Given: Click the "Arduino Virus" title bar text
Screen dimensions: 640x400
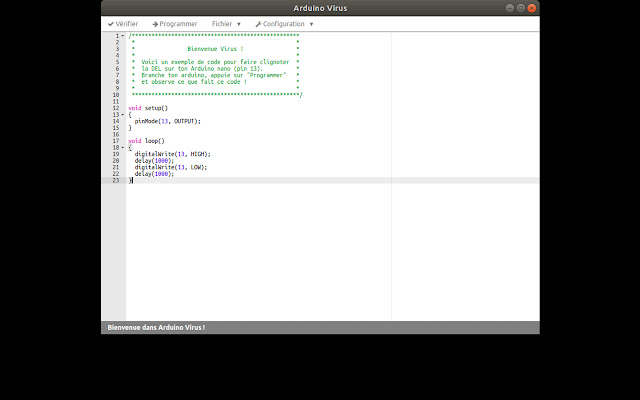Looking at the screenshot, I should (x=320, y=7).
